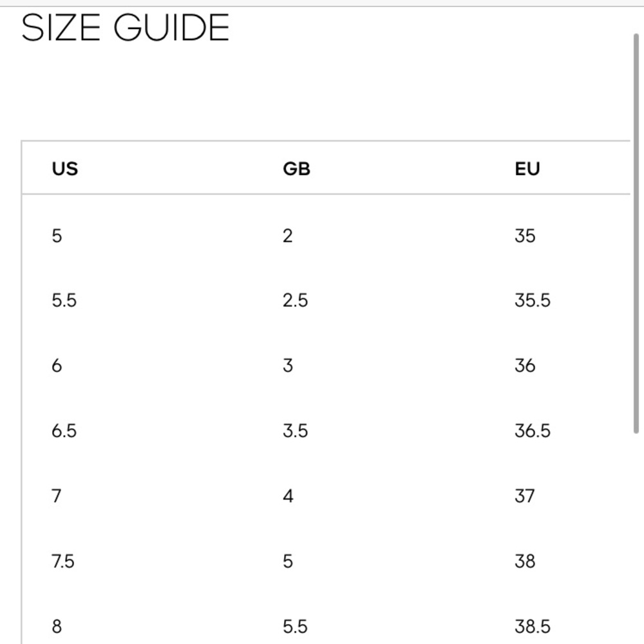The width and height of the screenshot is (644, 644).
Task: Click EU size 38.5 cell
Action: (x=533, y=627)
